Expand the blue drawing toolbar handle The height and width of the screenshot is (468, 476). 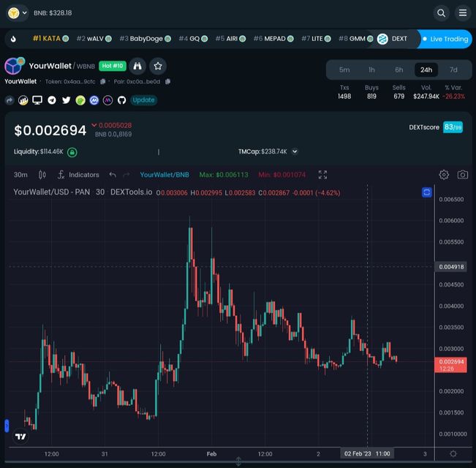click(x=7, y=426)
